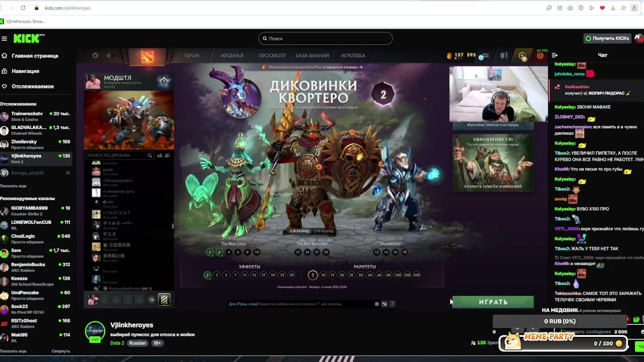The height and width of the screenshot is (362, 644).
Task: Open the Zhmilevsky channel
Action: coord(35,144)
